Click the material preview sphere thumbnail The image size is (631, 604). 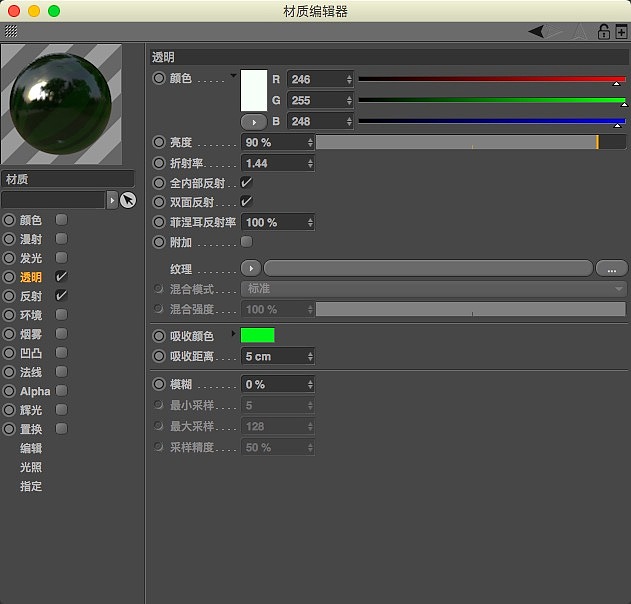[61, 104]
